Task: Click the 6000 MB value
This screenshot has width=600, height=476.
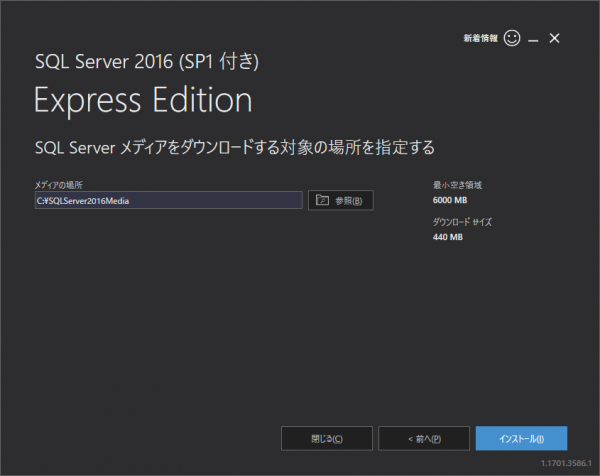Action: [450, 200]
